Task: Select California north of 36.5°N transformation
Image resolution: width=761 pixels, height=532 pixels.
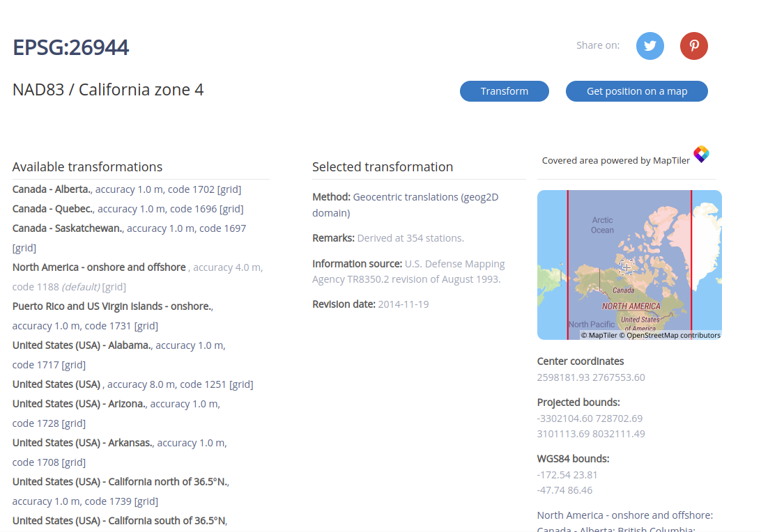Action: click(x=120, y=482)
